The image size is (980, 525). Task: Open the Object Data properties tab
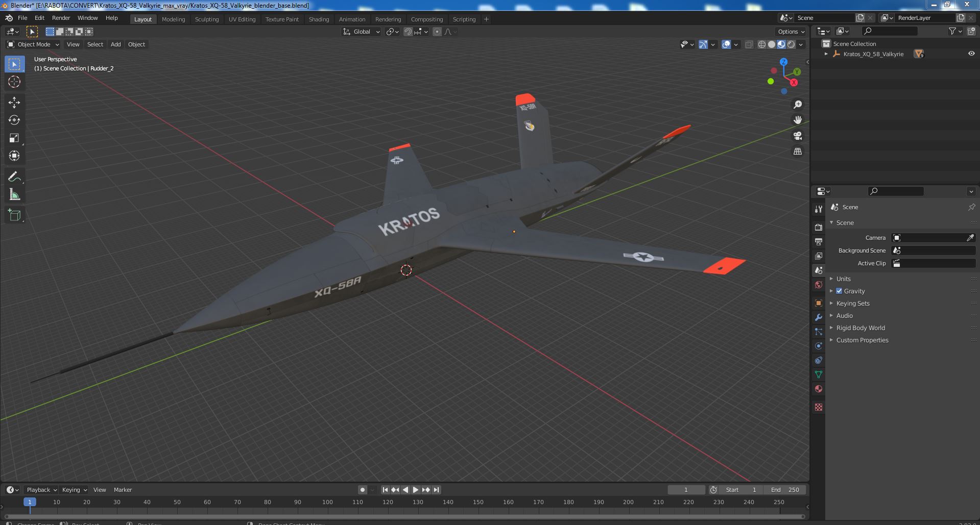tap(819, 374)
